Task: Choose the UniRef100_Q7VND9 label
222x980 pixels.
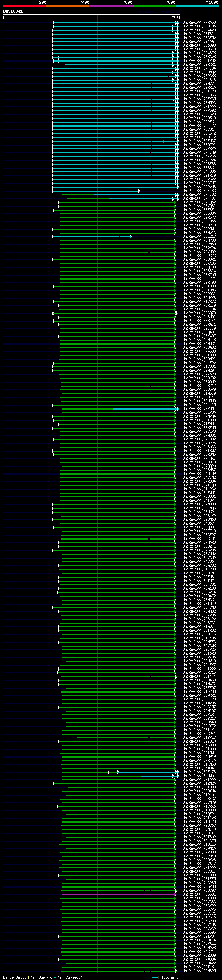Action: [199, 252]
